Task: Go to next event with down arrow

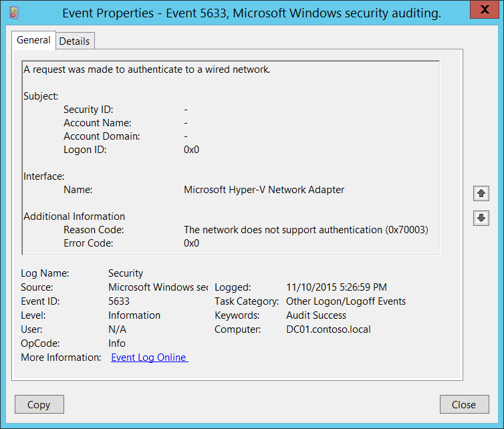Action: click(481, 218)
